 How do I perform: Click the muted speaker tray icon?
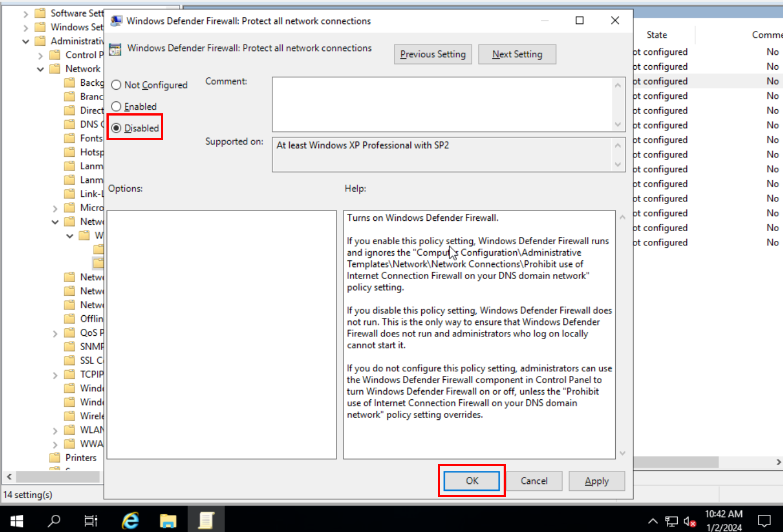(689, 521)
